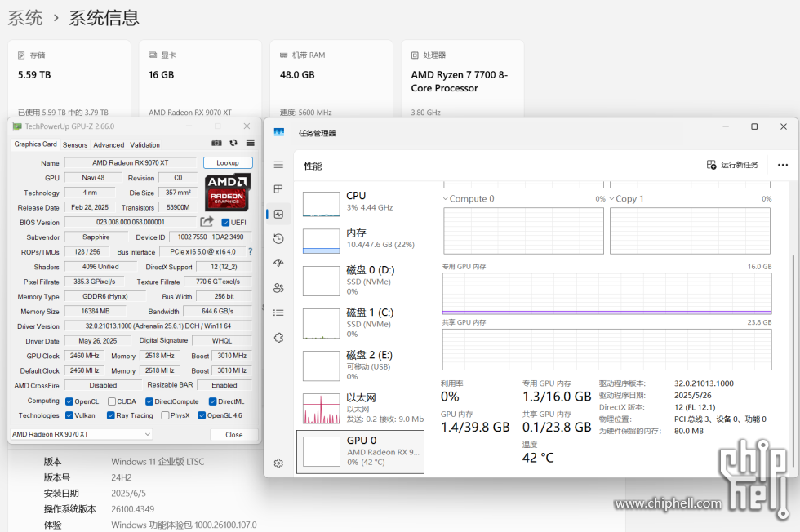Toggle the UEFI checkbox
800x532 pixels.
pos(225,223)
